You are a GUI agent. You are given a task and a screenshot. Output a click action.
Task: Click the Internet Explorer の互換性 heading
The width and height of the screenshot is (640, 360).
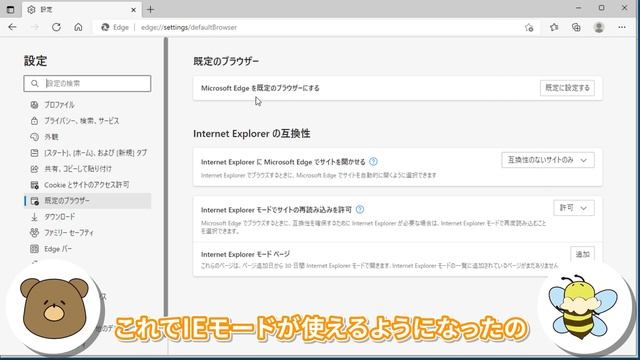(x=251, y=134)
